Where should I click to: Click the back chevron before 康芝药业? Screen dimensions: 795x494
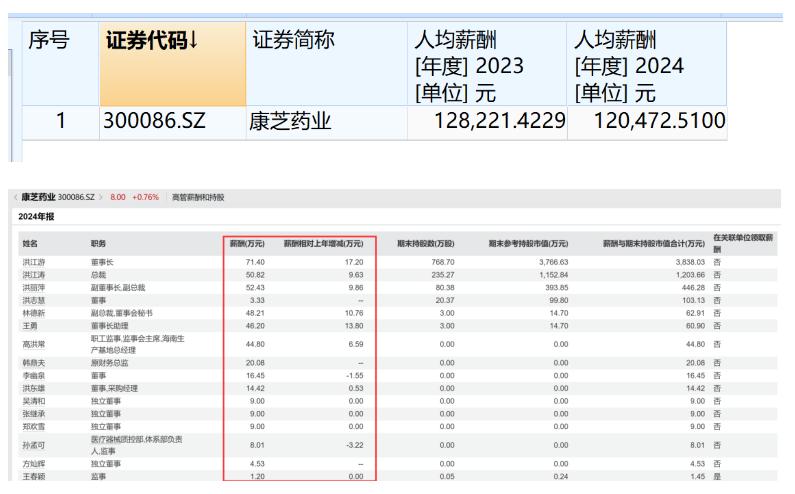[16, 197]
